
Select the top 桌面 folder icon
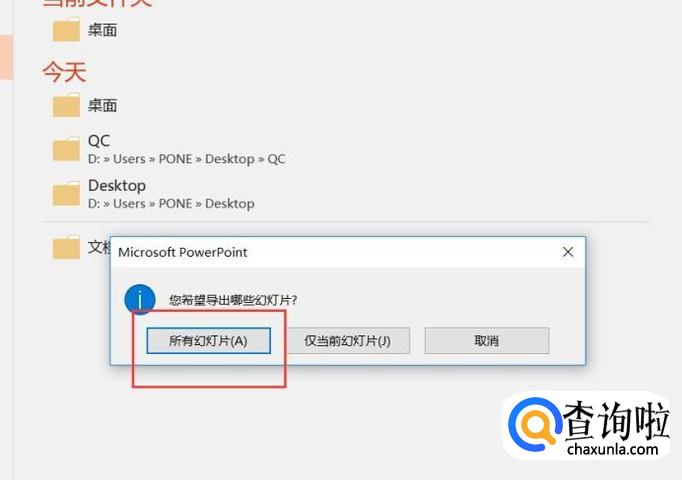pos(66,30)
